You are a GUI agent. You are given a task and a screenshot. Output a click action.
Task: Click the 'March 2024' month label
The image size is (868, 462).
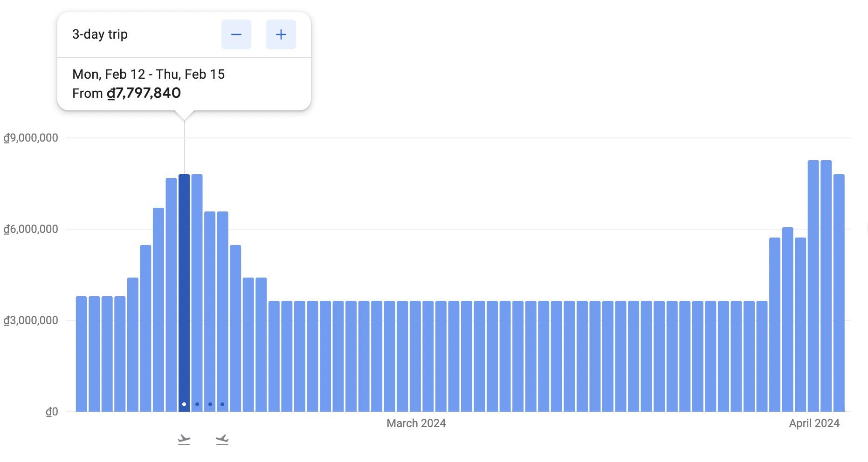(x=416, y=423)
